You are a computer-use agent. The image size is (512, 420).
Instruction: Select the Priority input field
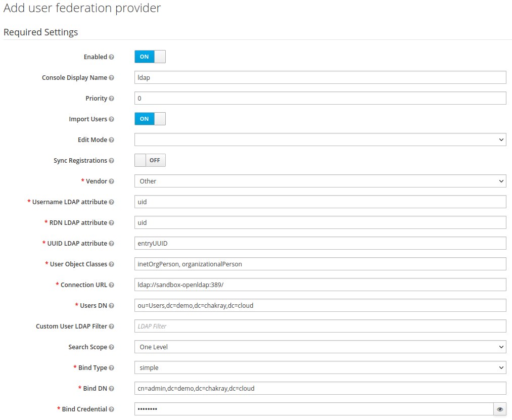coord(320,98)
